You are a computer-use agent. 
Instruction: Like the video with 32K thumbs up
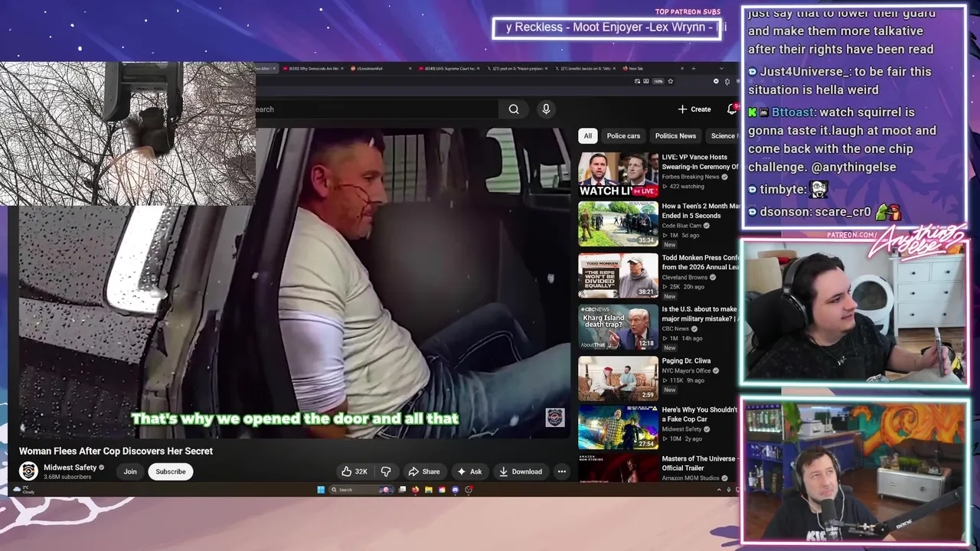[354, 471]
